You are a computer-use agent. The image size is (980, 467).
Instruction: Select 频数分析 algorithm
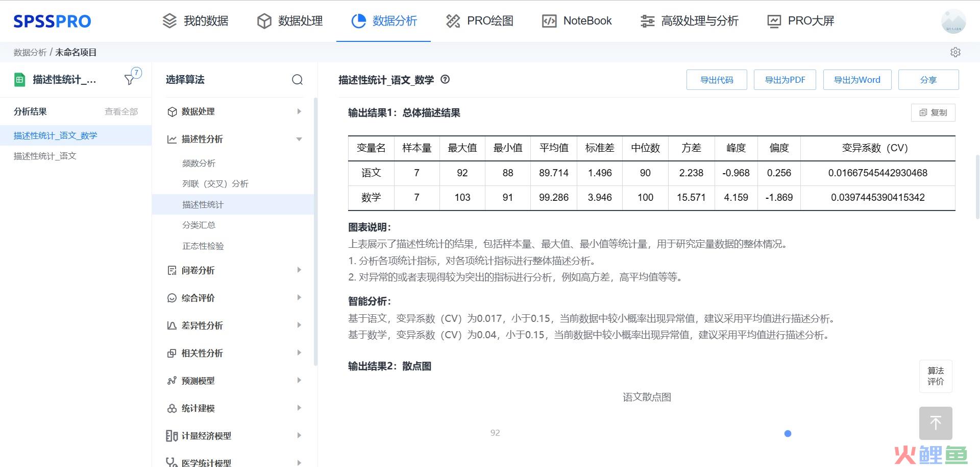233,163
